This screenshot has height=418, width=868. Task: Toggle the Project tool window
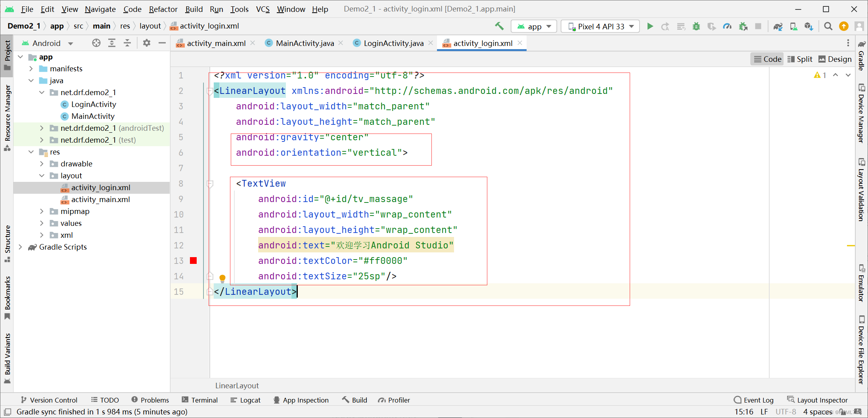(7, 55)
